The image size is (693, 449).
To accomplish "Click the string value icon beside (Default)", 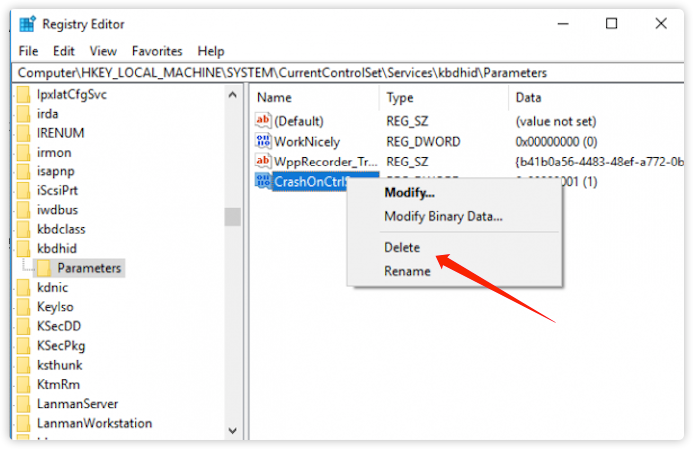I will (x=263, y=120).
